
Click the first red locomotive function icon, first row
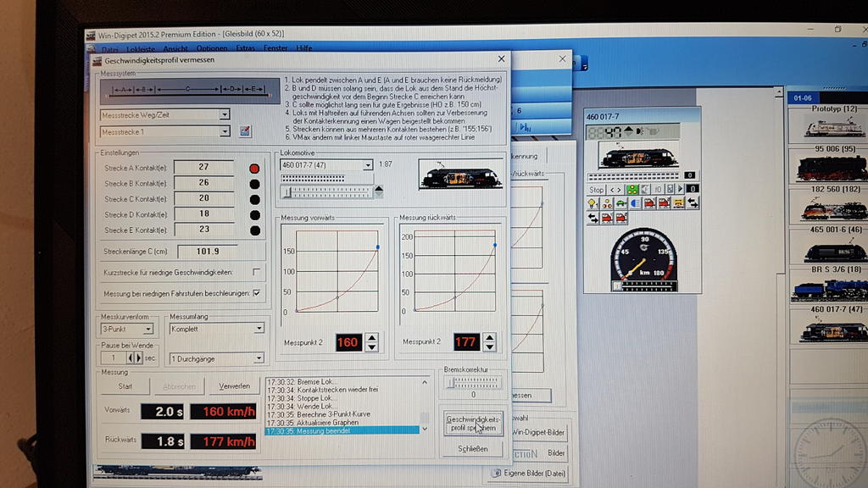tap(649, 203)
